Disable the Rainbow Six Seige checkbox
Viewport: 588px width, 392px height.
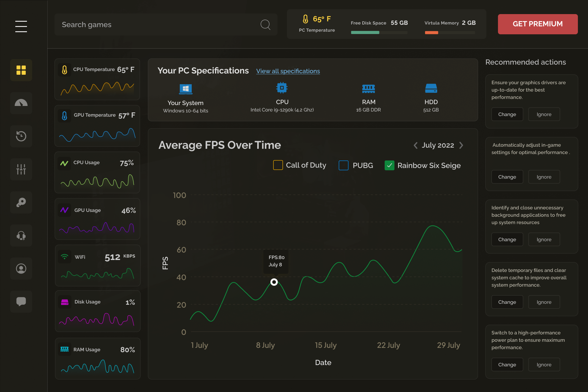tap(389, 165)
